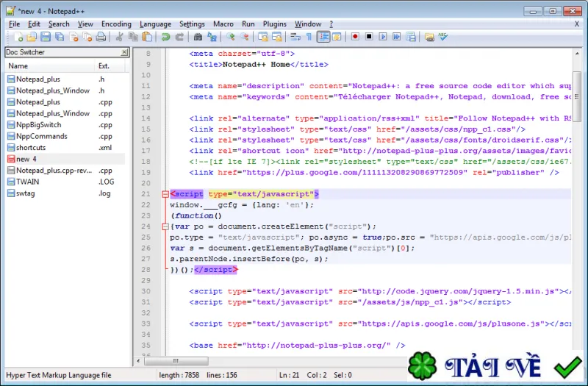This screenshot has width=588, height=386.
Task: Switch to NppCommands document
Action: click(x=65, y=136)
